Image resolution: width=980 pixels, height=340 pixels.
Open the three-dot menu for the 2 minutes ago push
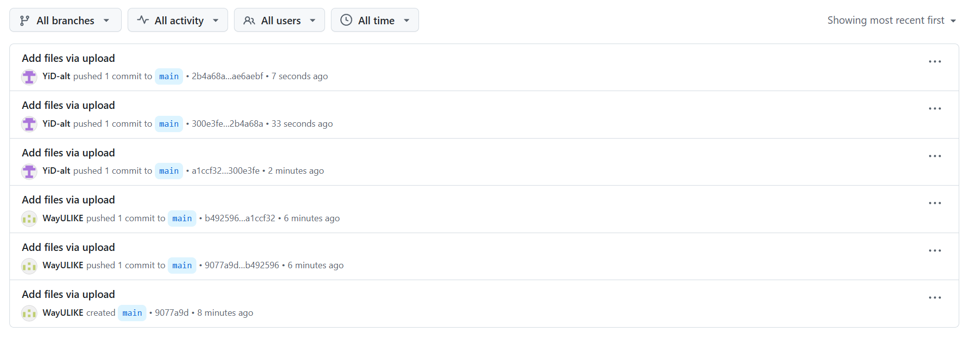[934, 156]
